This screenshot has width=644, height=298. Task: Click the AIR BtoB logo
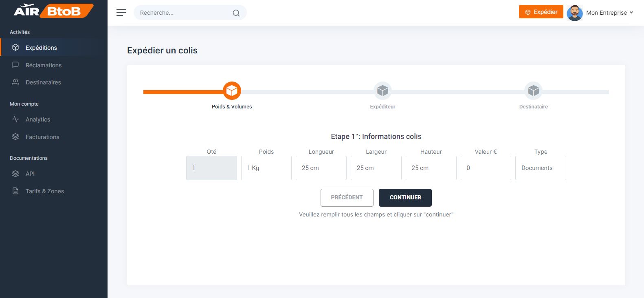click(x=53, y=11)
